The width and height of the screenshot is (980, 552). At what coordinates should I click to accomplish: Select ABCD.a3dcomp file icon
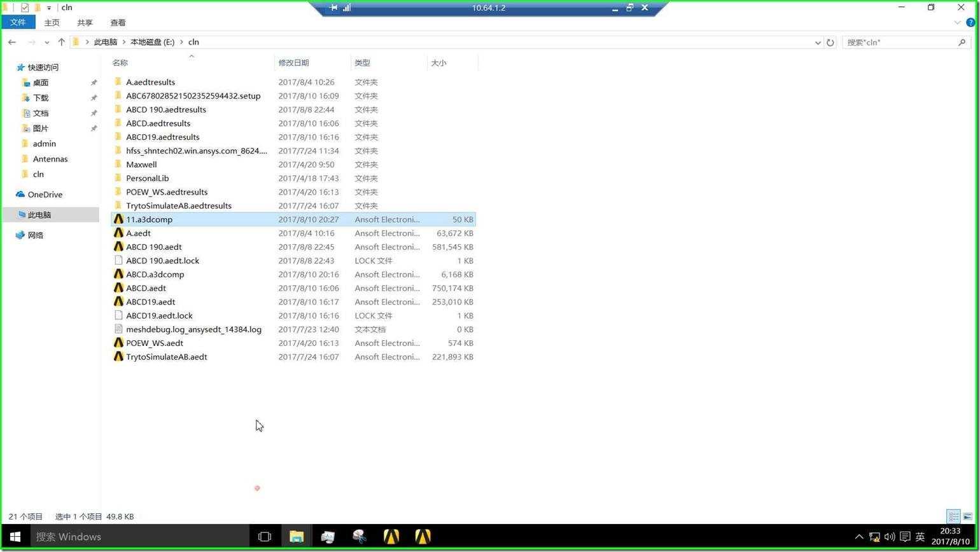[118, 275]
